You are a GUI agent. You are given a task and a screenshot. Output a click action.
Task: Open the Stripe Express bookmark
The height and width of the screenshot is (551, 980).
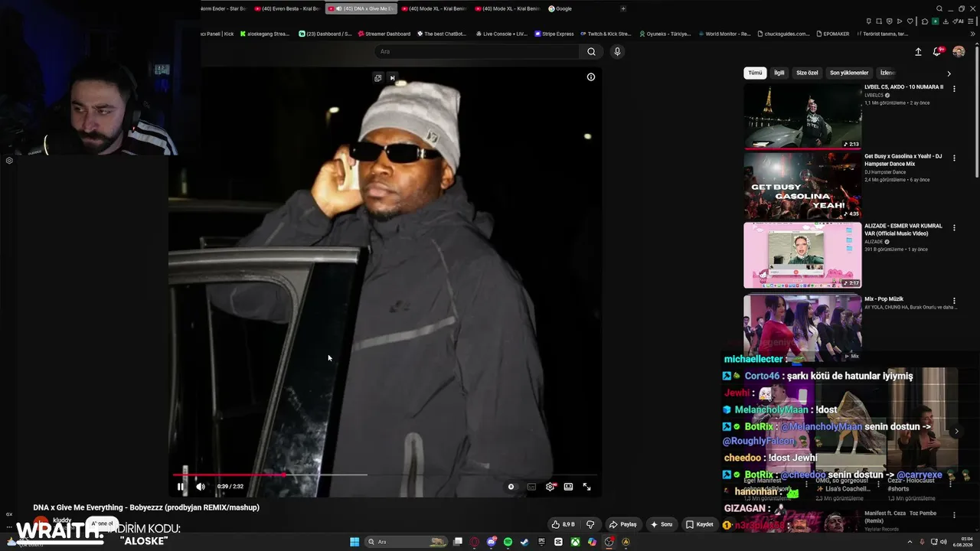click(554, 34)
